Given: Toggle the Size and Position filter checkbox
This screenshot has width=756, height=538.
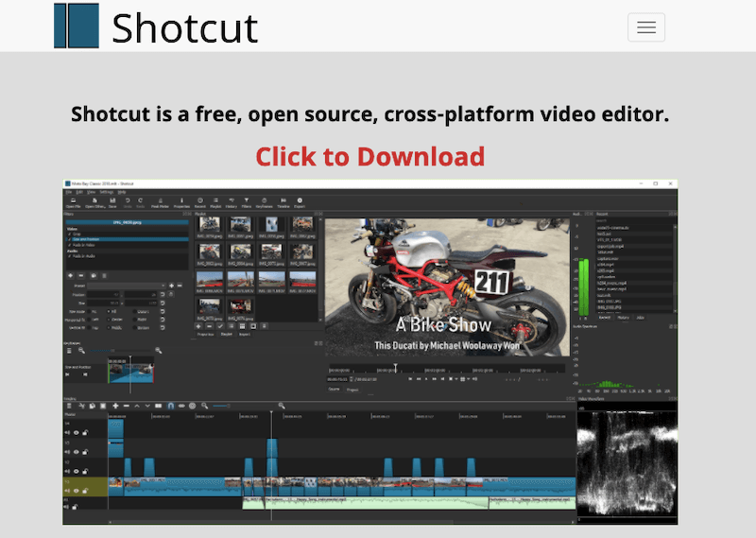Looking at the screenshot, I should click(69, 239).
